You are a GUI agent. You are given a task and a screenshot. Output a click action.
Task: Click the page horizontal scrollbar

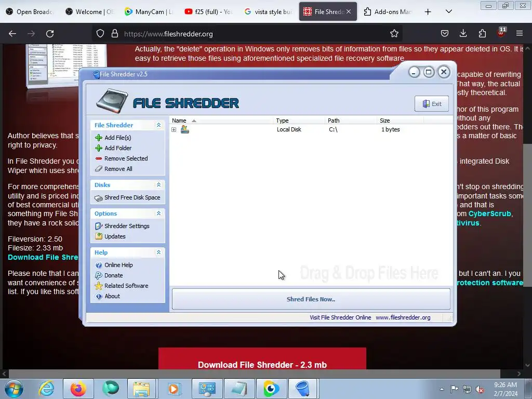pos(255,374)
